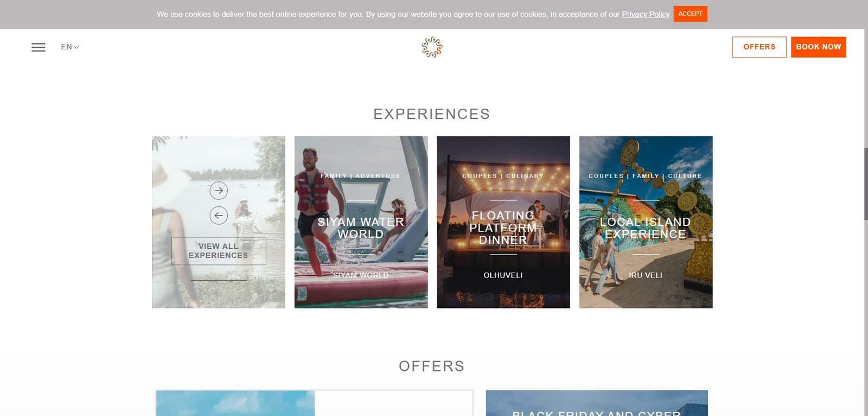Click the Siyam World resort label
Image resolution: width=868 pixels, height=416 pixels.
[x=361, y=275]
